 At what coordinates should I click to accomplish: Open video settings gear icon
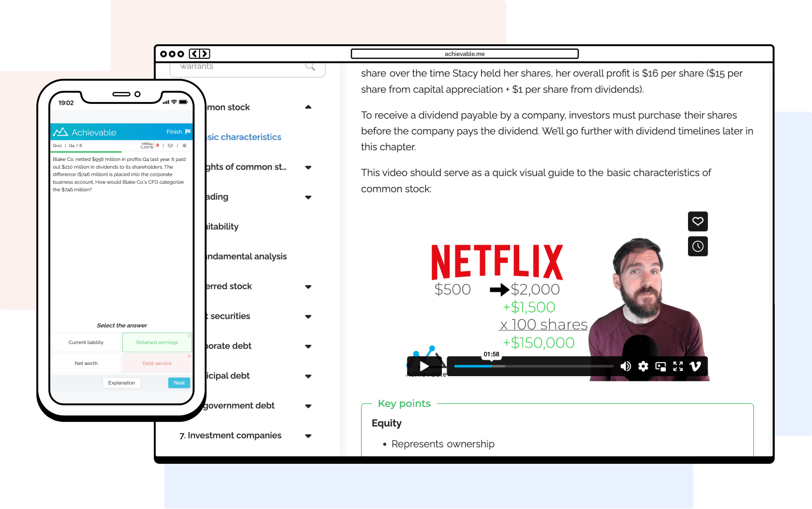(x=643, y=366)
